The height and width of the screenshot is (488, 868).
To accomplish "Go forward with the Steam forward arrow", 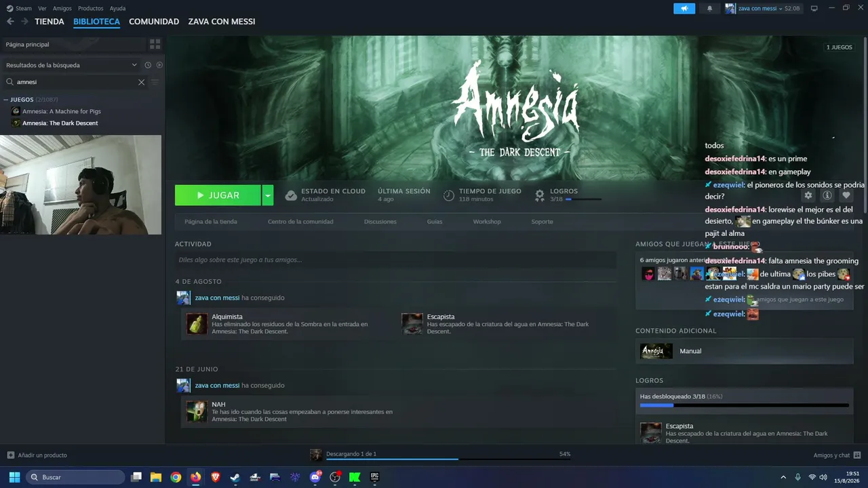I will point(24,22).
